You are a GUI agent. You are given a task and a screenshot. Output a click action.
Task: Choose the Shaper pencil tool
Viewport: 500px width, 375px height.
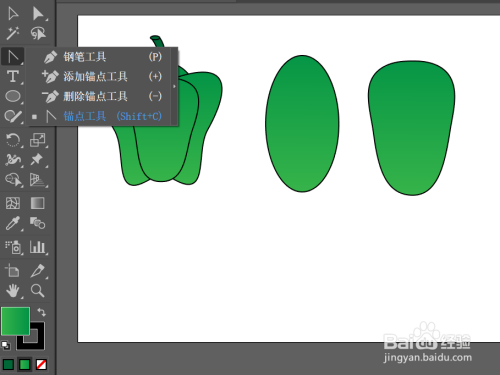pyautogui.click(x=13, y=116)
